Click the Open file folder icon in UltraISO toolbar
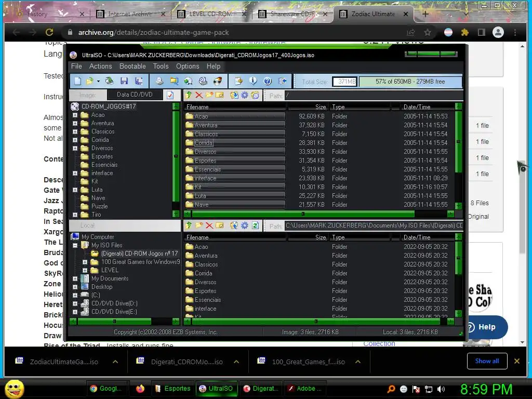Screen dimensions: 532x399 tap(89, 81)
